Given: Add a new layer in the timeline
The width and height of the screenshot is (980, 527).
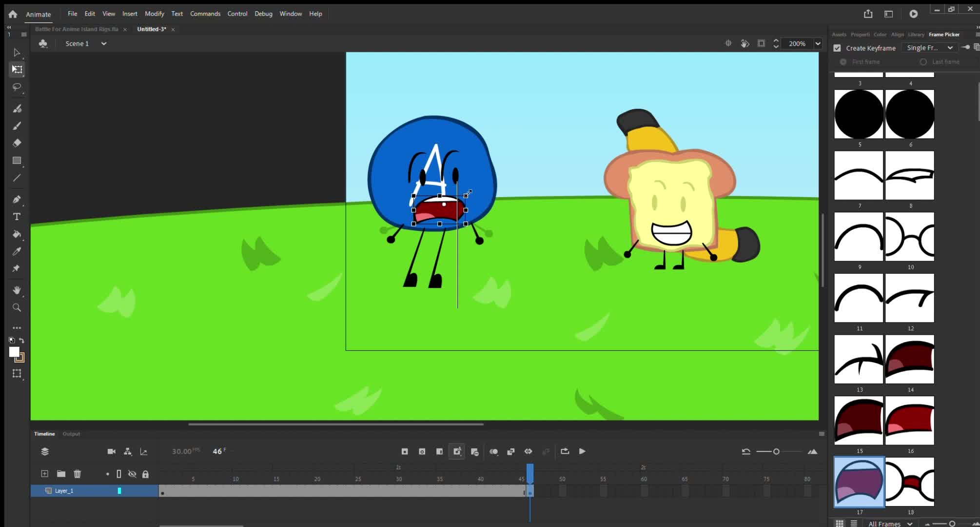Looking at the screenshot, I should [44, 474].
